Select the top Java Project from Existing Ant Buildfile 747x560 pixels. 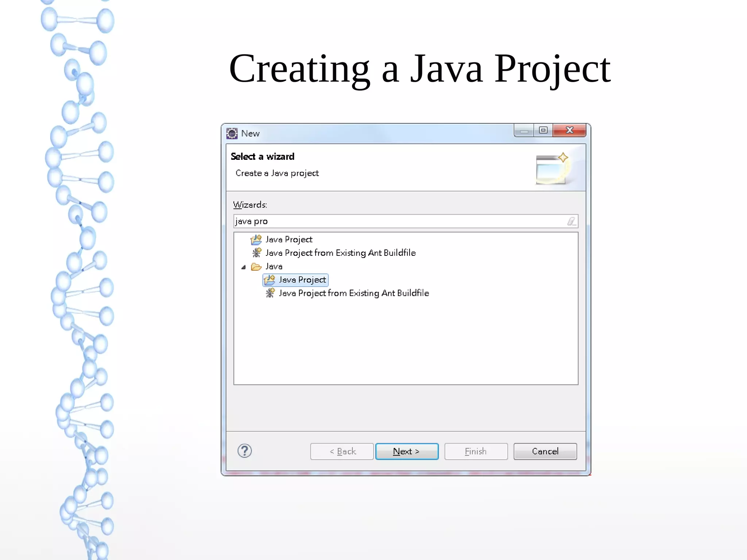point(340,253)
